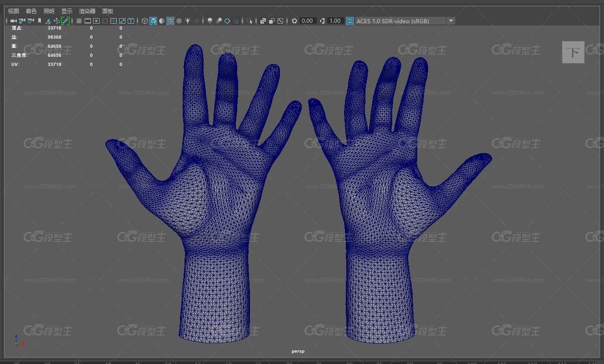Open Camera Attributes from panel toolbar

(x=30, y=21)
